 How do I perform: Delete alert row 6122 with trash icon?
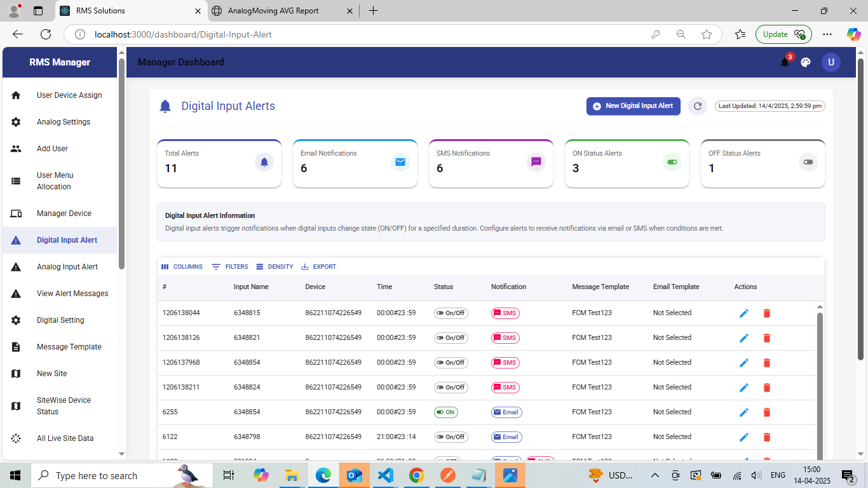pyautogui.click(x=766, y=437)
